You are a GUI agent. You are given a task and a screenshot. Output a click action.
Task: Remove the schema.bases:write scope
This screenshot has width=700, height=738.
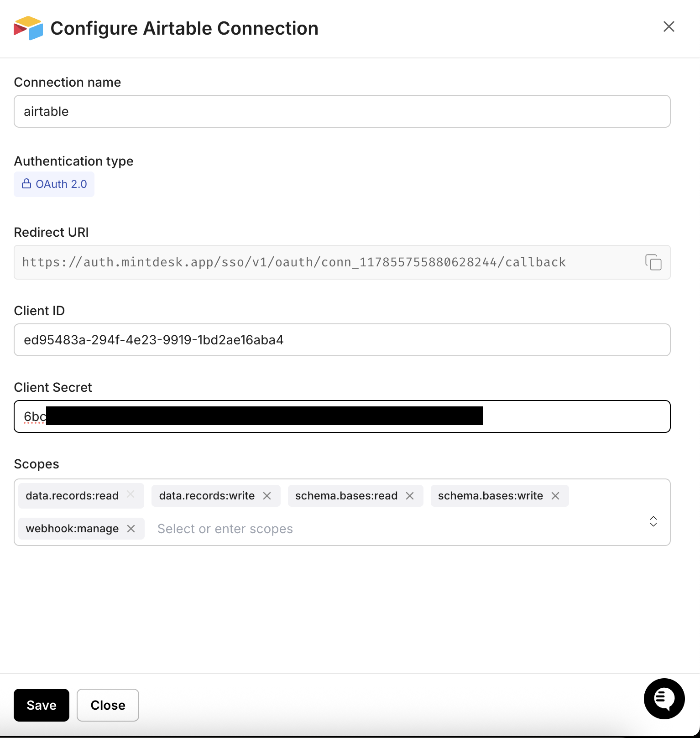(555, 496)
